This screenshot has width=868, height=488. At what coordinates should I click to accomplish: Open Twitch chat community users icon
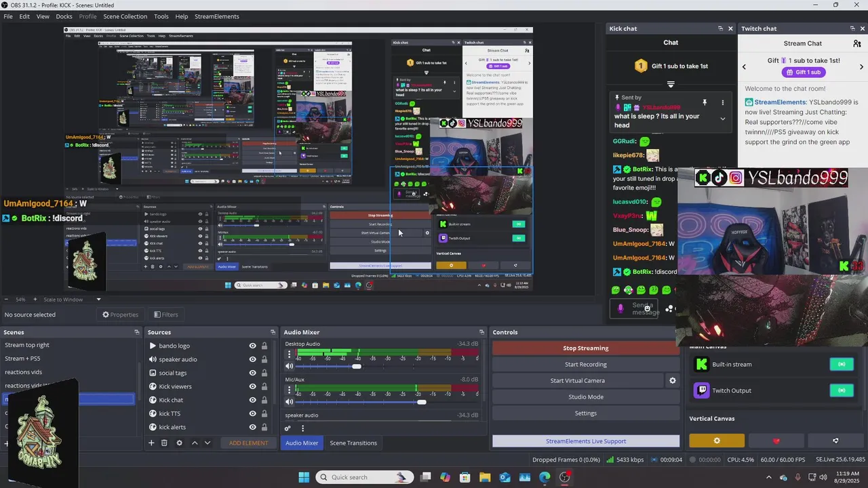[857, 43]
